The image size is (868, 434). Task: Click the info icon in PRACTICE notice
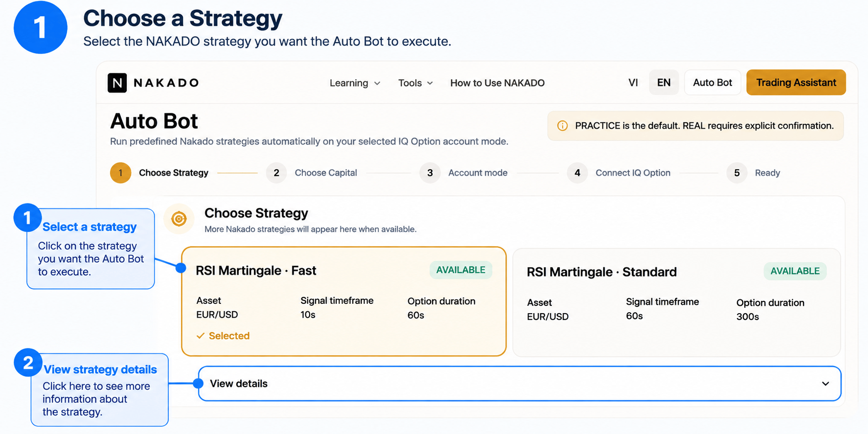[563, 126]
